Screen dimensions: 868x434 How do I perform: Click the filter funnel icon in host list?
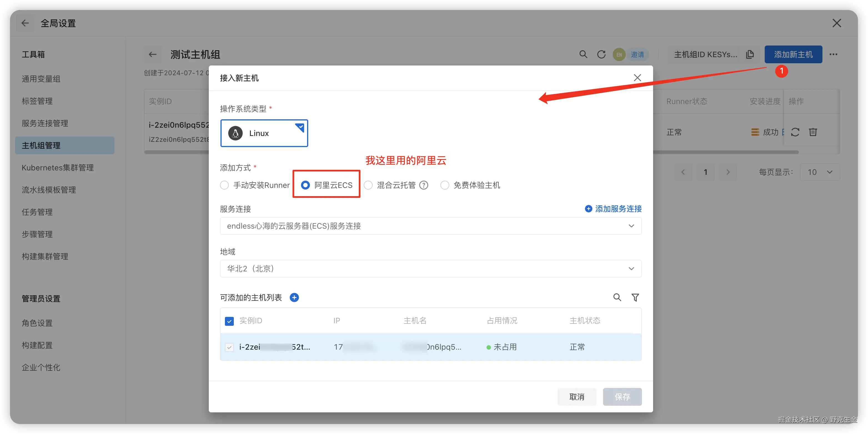point(635,297)
